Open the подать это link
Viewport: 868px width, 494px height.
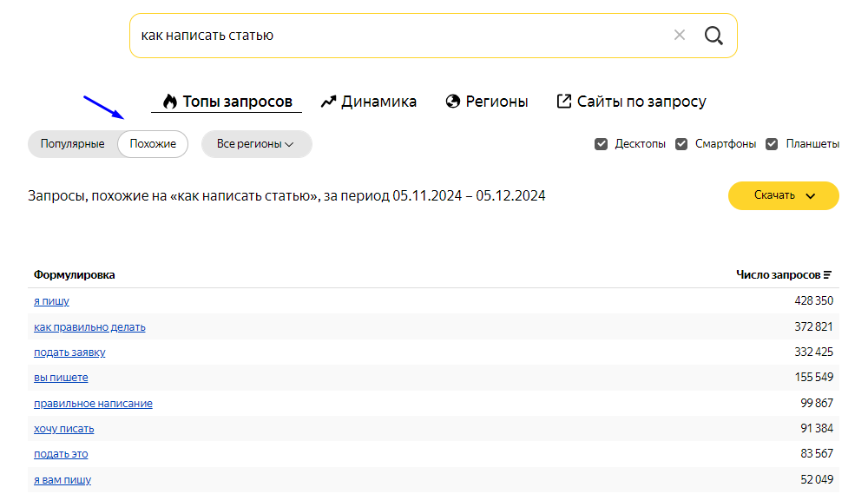coord(61,454)
